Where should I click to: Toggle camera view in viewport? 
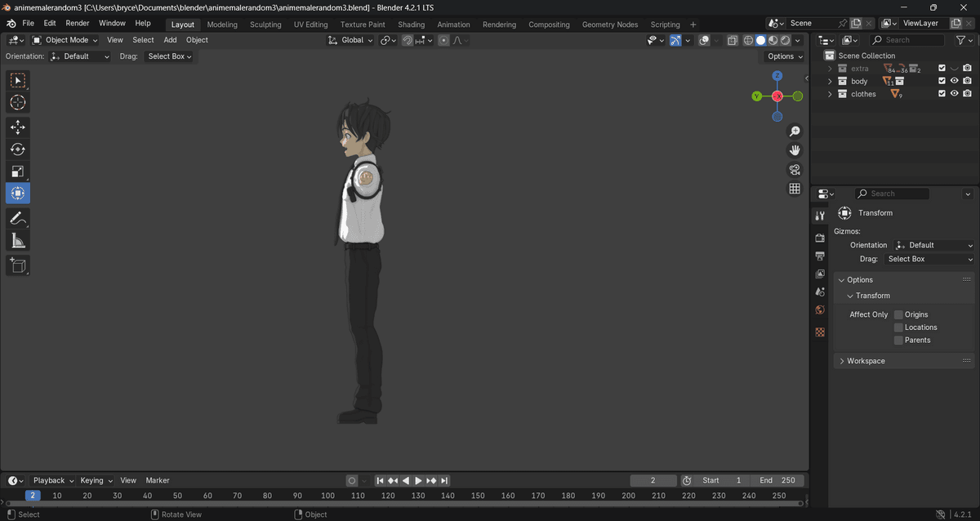794,170
